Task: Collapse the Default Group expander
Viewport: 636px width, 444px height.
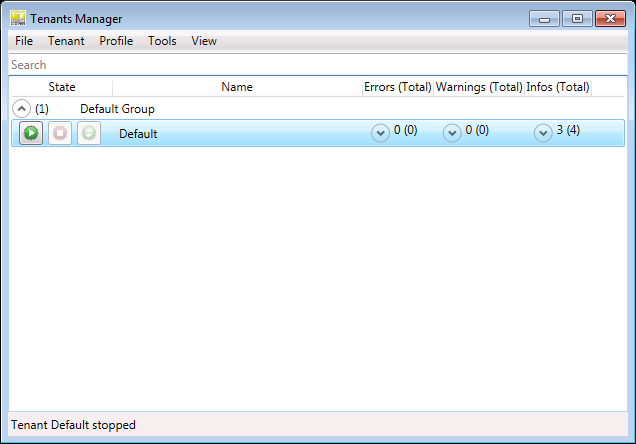Action: [x=21, y=109]
